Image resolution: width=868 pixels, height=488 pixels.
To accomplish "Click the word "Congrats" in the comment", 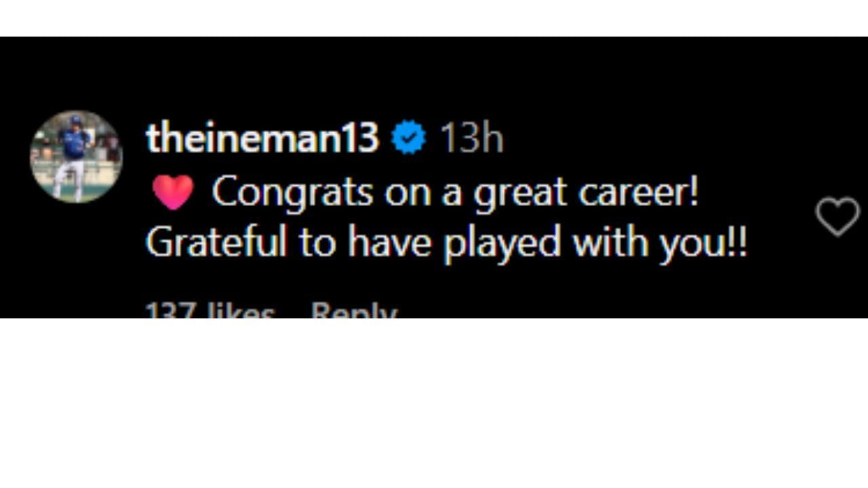I will click(x=292, y=193).
